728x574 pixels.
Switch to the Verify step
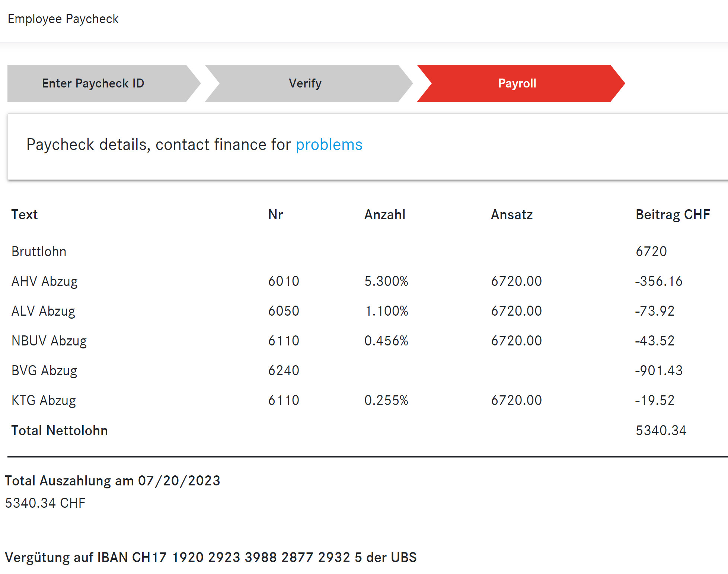tap(305, 83)
